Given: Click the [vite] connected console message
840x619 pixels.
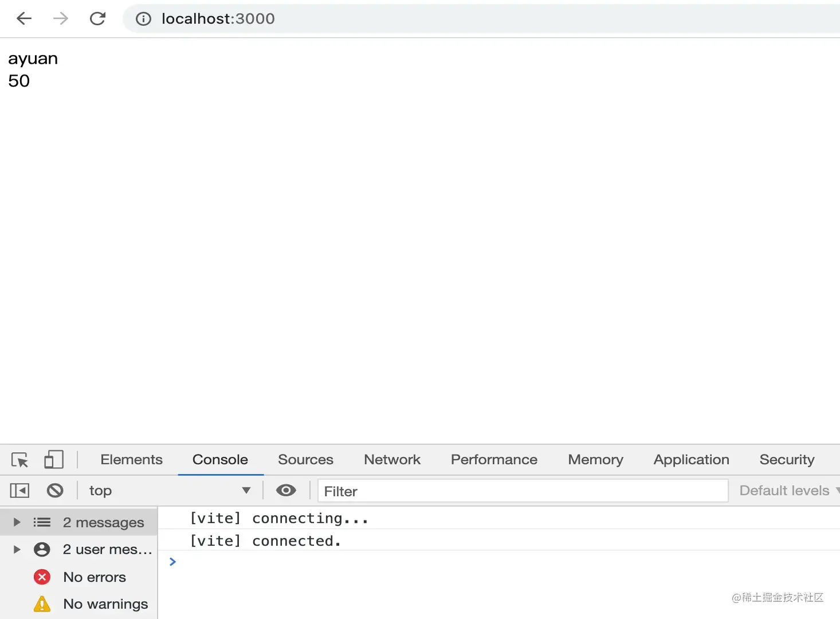Looking at the screenshot, I should pos(265,540).
